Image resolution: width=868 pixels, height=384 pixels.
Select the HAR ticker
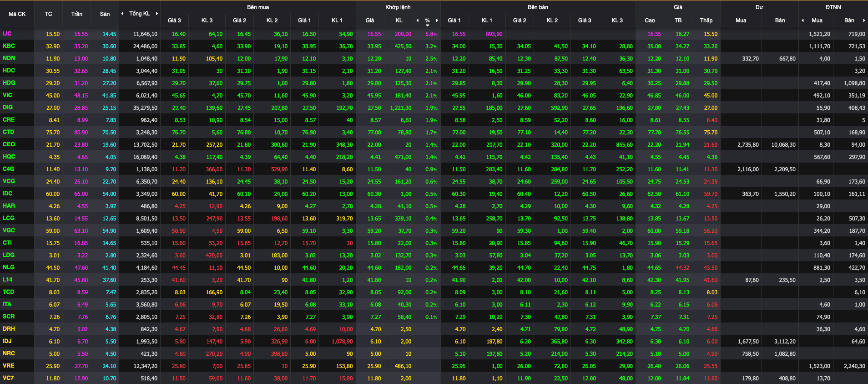coord(9,206)
